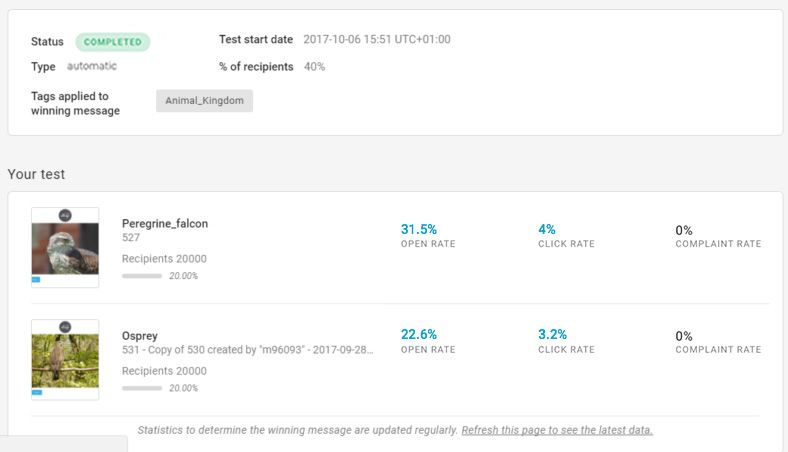The width and height of the screenshot is (788, 452).
Task: Open the Osprey message thumbnail
Action: point(65,359)
